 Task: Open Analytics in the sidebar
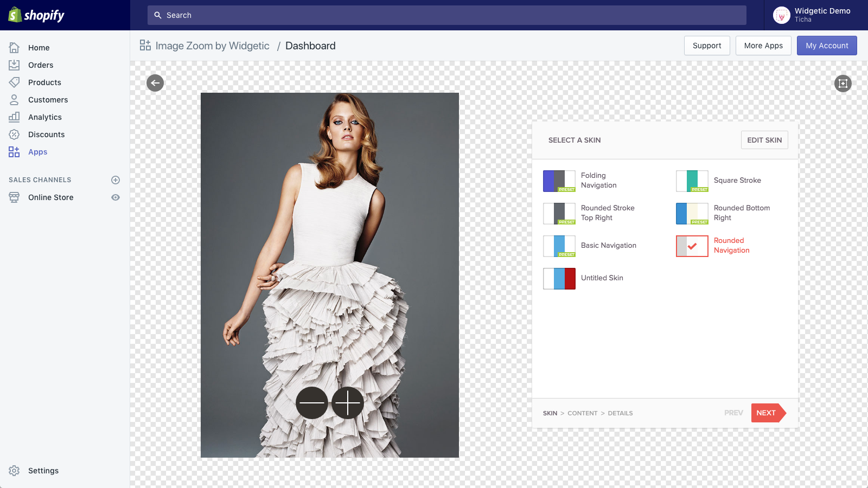(x=45, y=117)
